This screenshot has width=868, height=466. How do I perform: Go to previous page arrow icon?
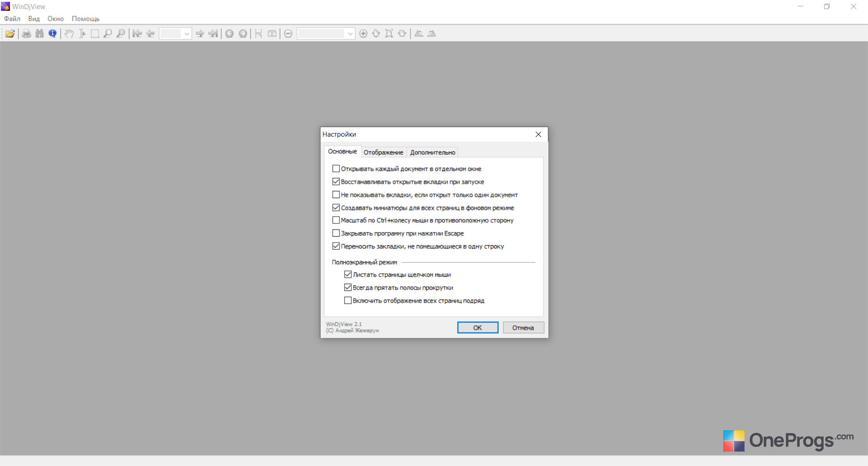150,33
